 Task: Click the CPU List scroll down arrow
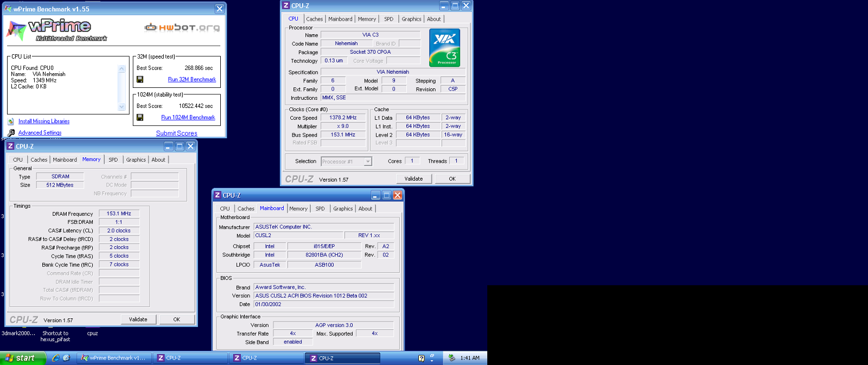(x=122, y=107)
